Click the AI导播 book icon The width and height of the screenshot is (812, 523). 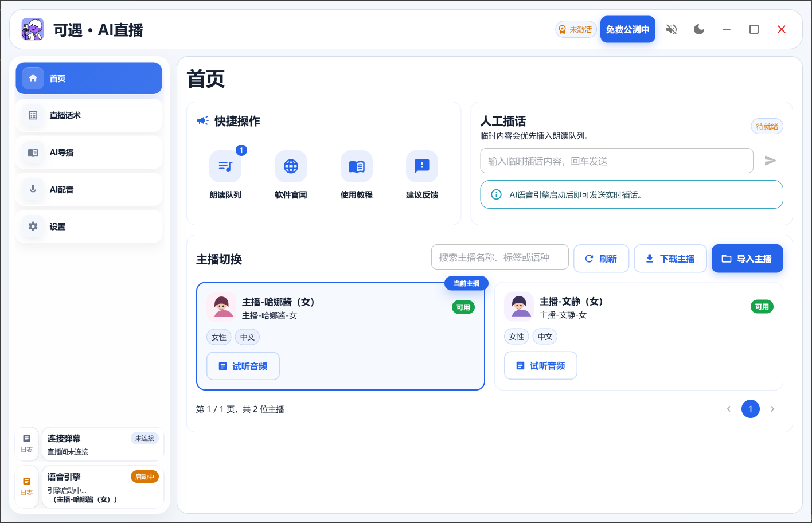(33, 153)
